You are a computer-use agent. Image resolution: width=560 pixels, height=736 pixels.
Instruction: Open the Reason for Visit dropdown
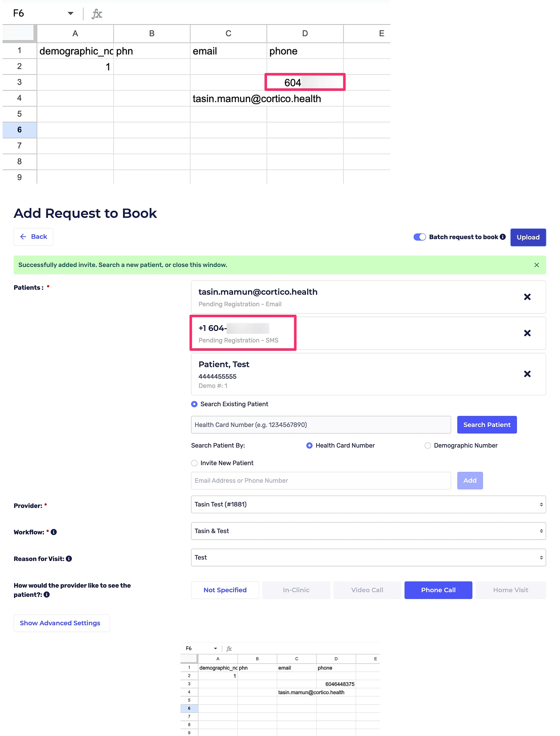coord(368,557)
